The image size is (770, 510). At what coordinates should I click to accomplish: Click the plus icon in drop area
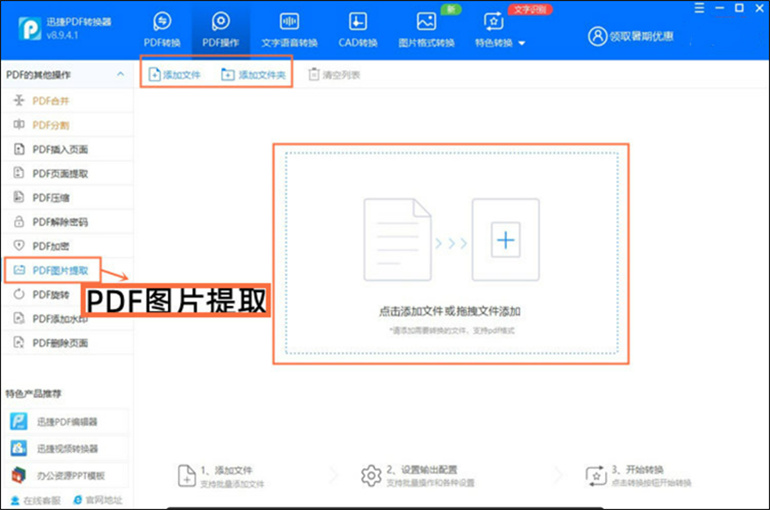(506, 240)
